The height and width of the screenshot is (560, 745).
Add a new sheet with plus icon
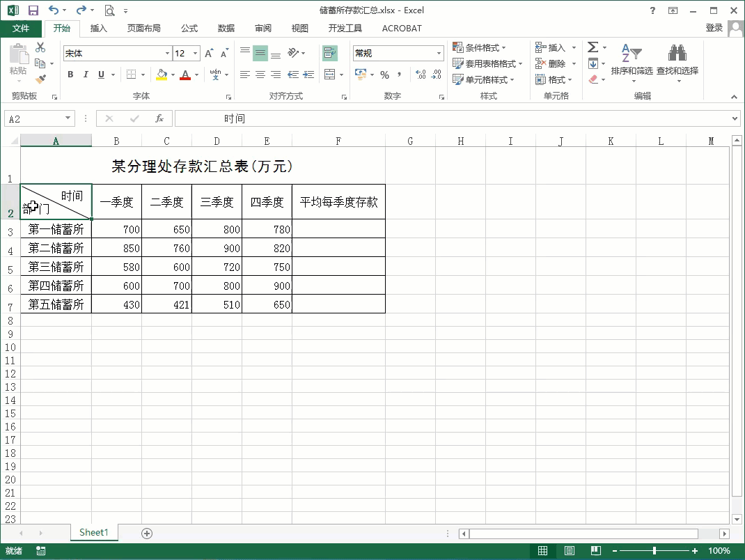click(x=147, y=533)
